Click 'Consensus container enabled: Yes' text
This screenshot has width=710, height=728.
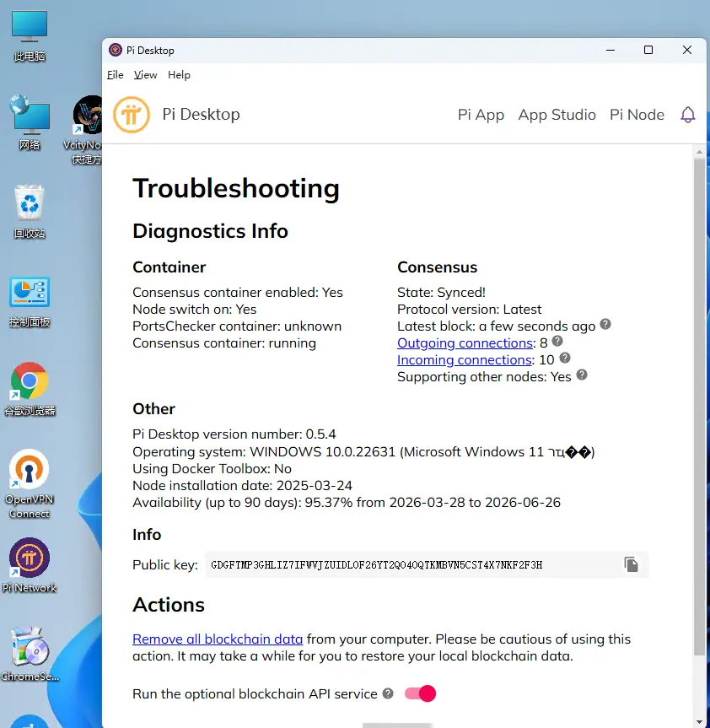(238, 293)
